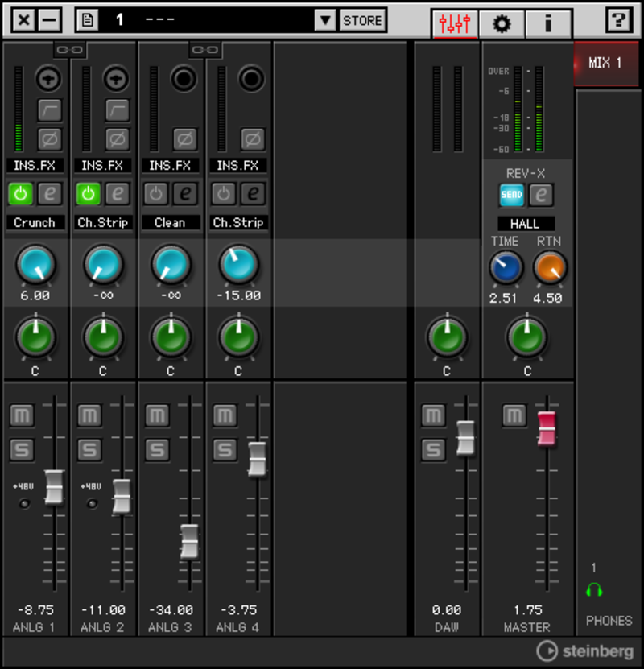The height and width of the screenshot is (669, 644).
Task: Click the reverb TIME knob
Action: click(x=506, y=267)
